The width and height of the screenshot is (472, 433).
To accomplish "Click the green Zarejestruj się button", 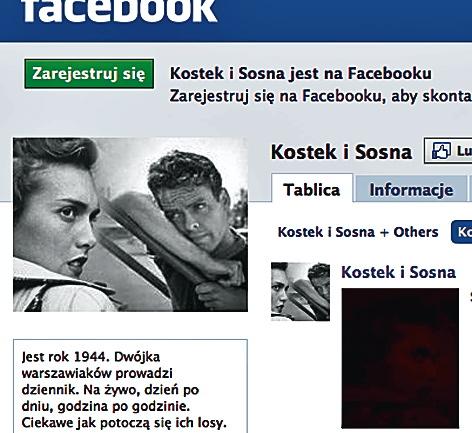I will (x=89, y=74).
